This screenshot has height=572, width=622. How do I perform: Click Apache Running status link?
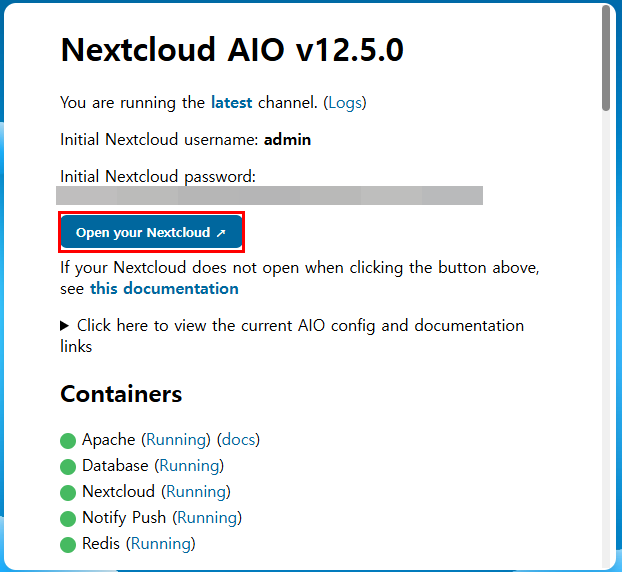(177, 439)
